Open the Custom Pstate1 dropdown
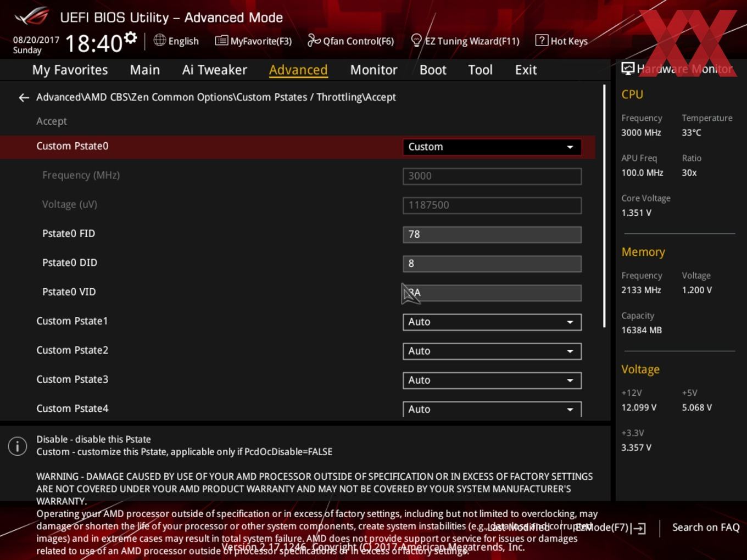 (492, 322)
